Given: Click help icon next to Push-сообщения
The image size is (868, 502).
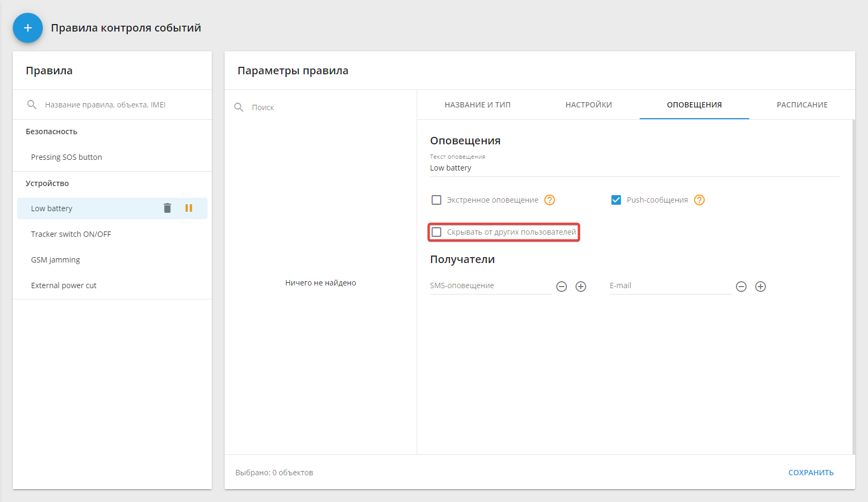Looking at the screenshot, I should pyautogui.click(x=699, y=200).
